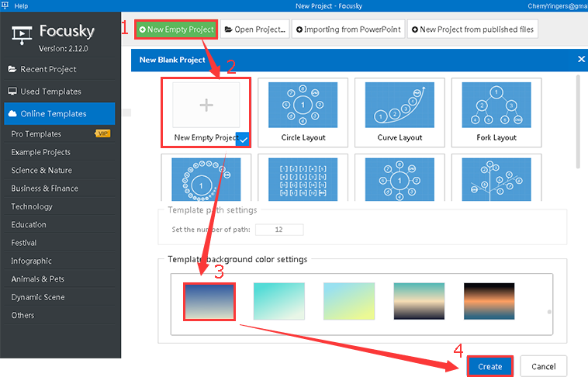Select Festival category
This screenshot has height=384, width=588.
(x=60, y=243)
